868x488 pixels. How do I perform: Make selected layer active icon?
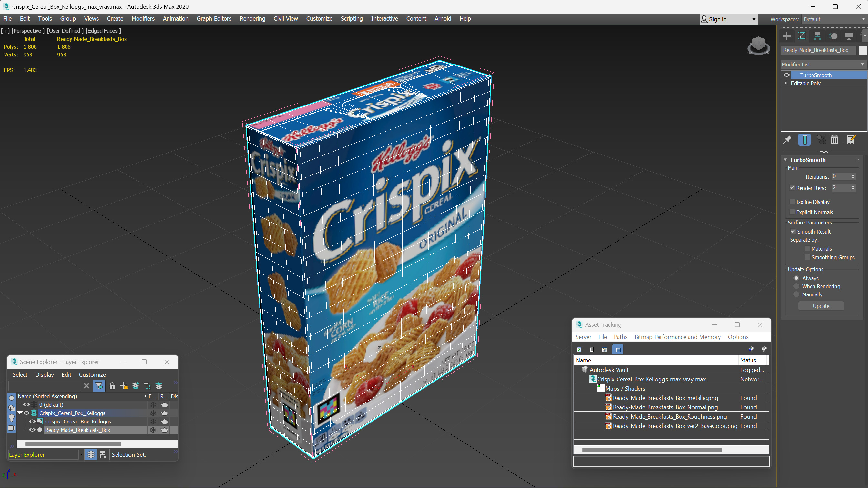tap(159, 386)
